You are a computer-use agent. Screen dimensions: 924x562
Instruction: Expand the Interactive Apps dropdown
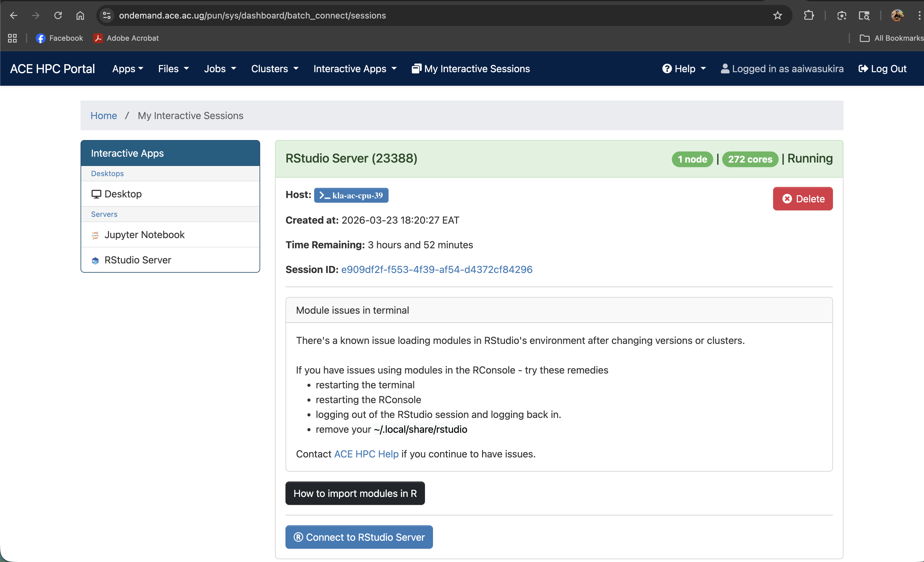354,68
